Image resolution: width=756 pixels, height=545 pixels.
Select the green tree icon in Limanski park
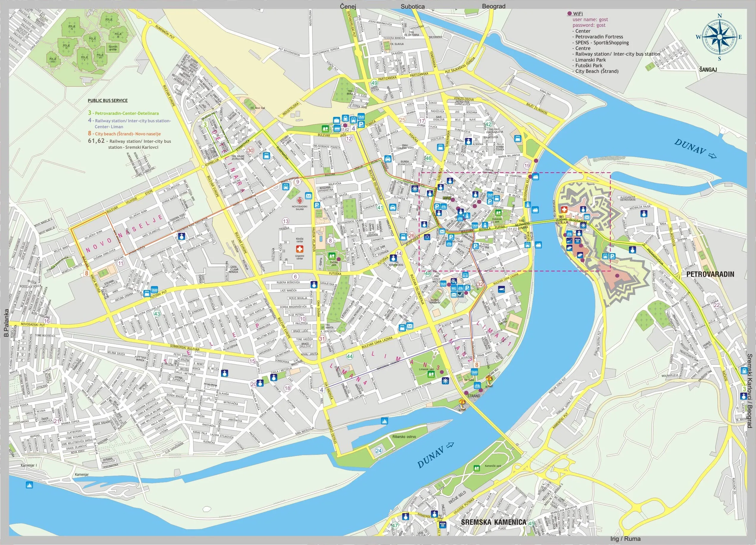[431, 374]
